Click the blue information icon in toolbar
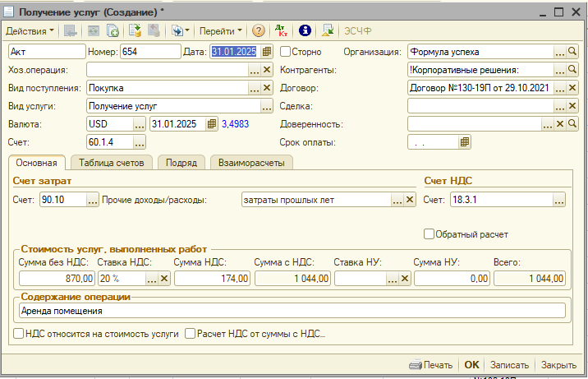This screenshot has height=379, width=588. tap(305, 30)
